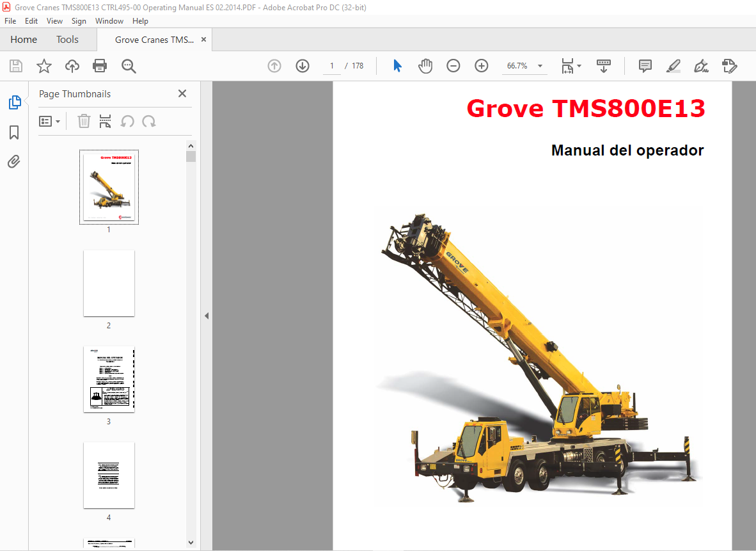This screenshot has height=551, width=756.
Task: Select the page 4 thumbnail
Action: [x=109, y=475]
